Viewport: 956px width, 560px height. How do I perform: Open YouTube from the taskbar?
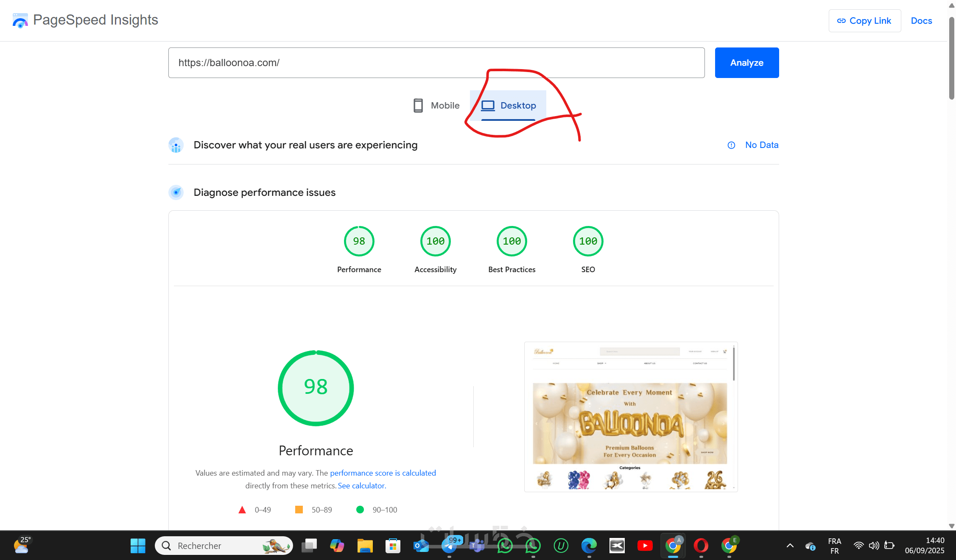tap(645, 546)
